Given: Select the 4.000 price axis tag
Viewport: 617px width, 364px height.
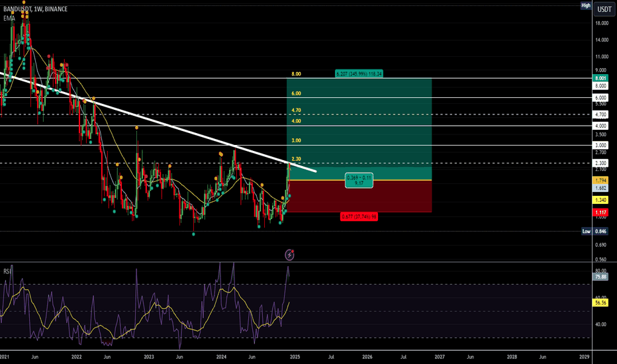Looking at the screenshot, I should (600, 126).
